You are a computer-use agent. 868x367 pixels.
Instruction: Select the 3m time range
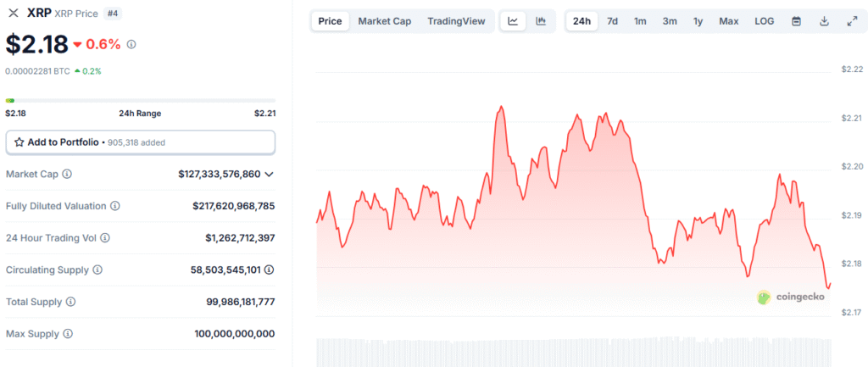click(x=670, y=21)
